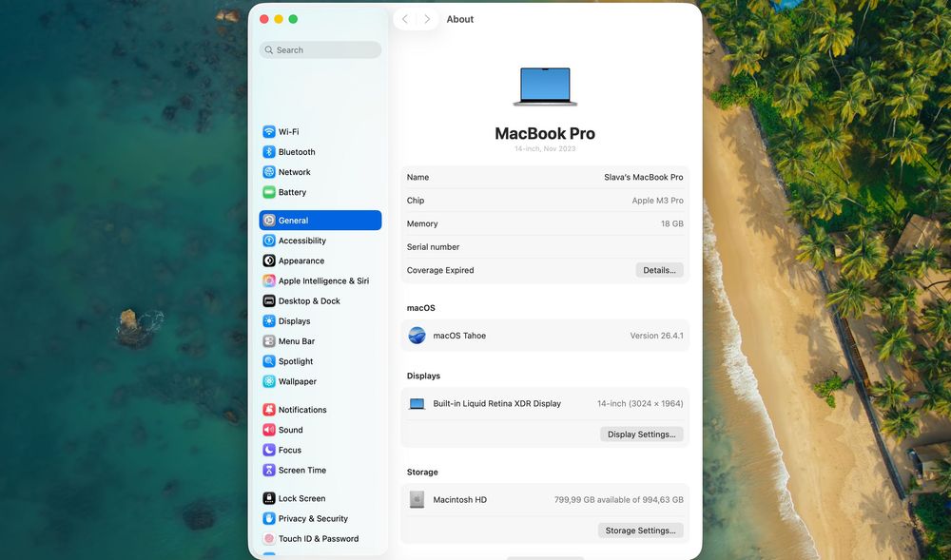
Task: Open Privacy & Security settings
Action: 320,518
